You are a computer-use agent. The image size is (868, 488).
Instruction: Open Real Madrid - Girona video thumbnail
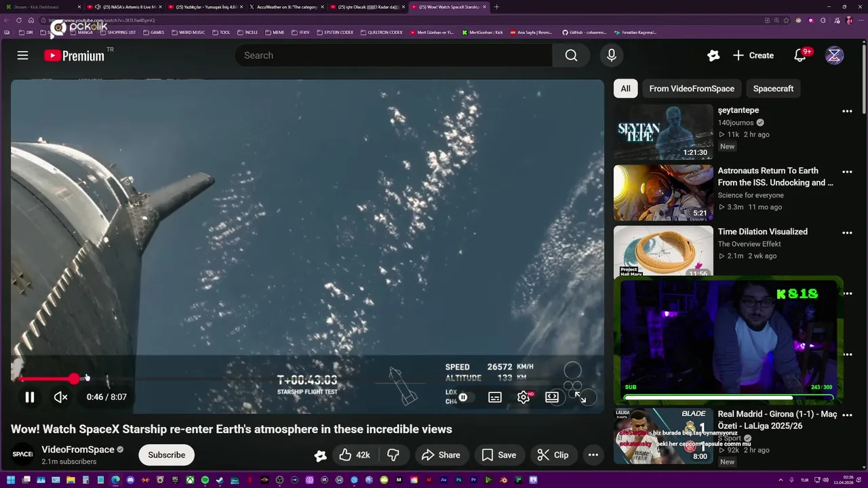663,436
